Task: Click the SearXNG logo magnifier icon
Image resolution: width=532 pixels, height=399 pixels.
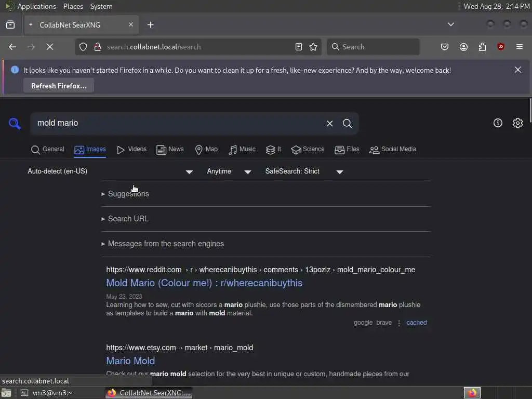Action: click(x=15, y=124)
